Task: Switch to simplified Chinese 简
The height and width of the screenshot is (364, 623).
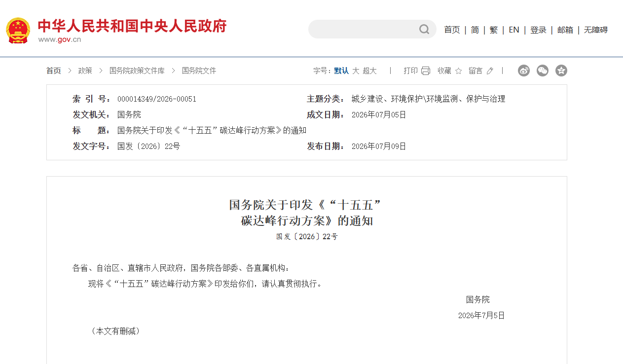Action: coord(475,30)
